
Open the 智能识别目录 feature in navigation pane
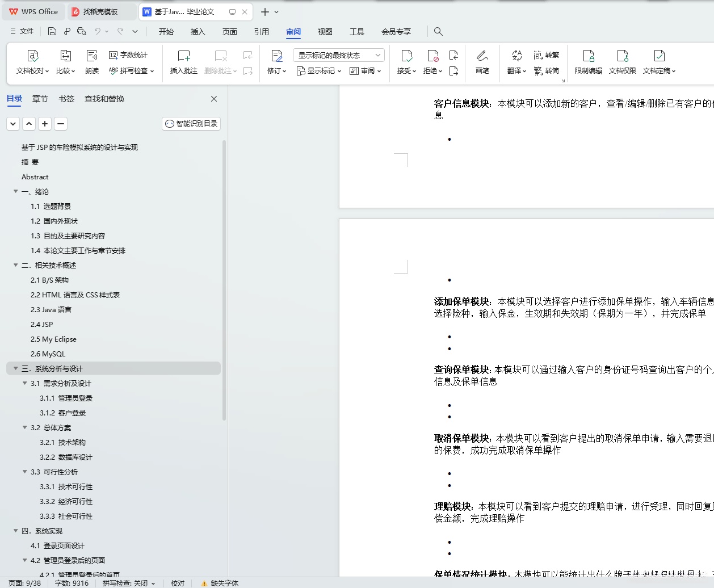click(x=191, y=123)
